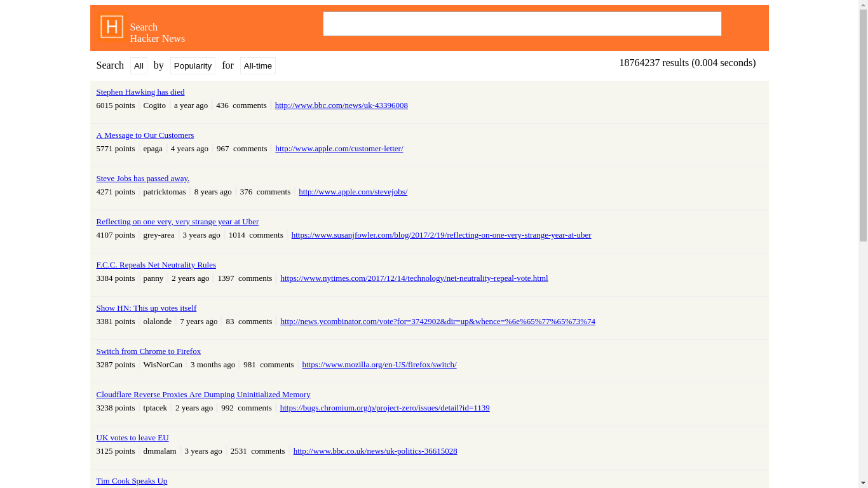Viewport: 868px width, 488px height.
Task: Open F.C.C. Repeals Net Neutrality Rules story
Action: [x=156, y=265]
